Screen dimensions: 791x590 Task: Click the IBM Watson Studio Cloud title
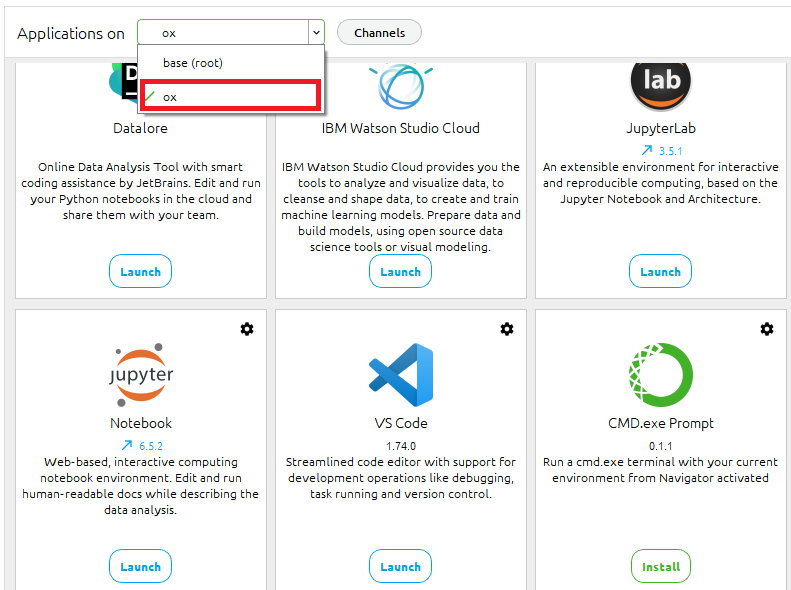[x=401, y=128]
